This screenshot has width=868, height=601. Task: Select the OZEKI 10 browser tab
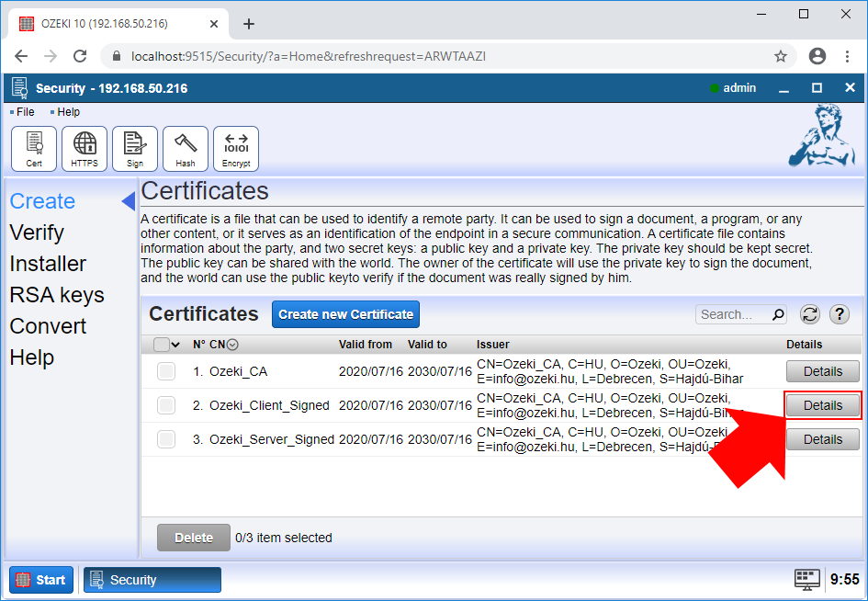tap(119, 24)
